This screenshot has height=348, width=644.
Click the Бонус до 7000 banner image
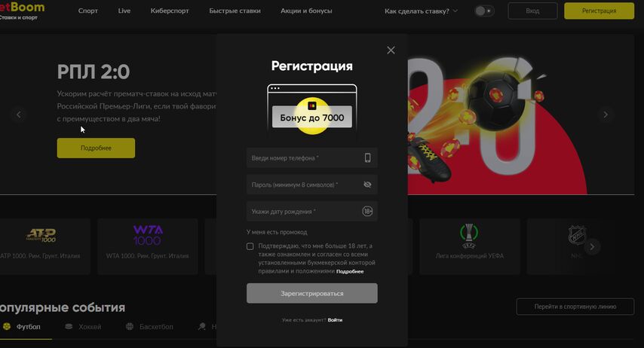[311, 109]
